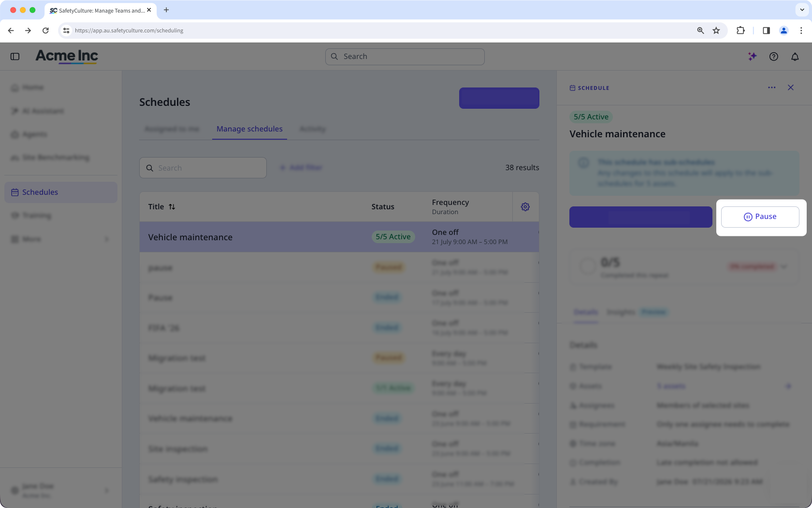Sort schedules by Title arrows
Image resolution: width=812 pixels, height=508 pixels.
click(172, 207)
